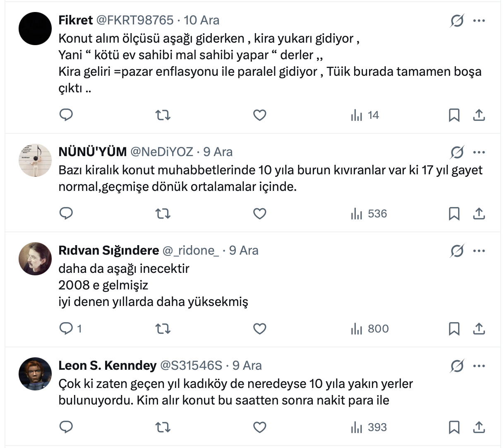Retweet Leon S. Kenndey's post
Screen dimensions: 504x448
(x=163, y=427)
